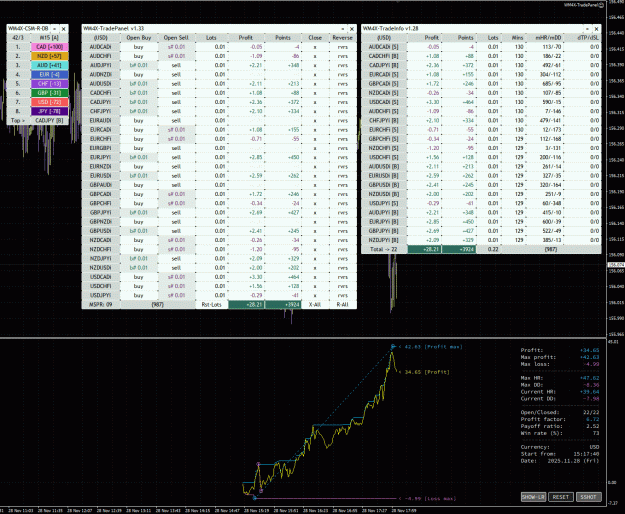
Task: Click the 34.65 [Profit] label on curve
Action: click(x=424, y=372)
